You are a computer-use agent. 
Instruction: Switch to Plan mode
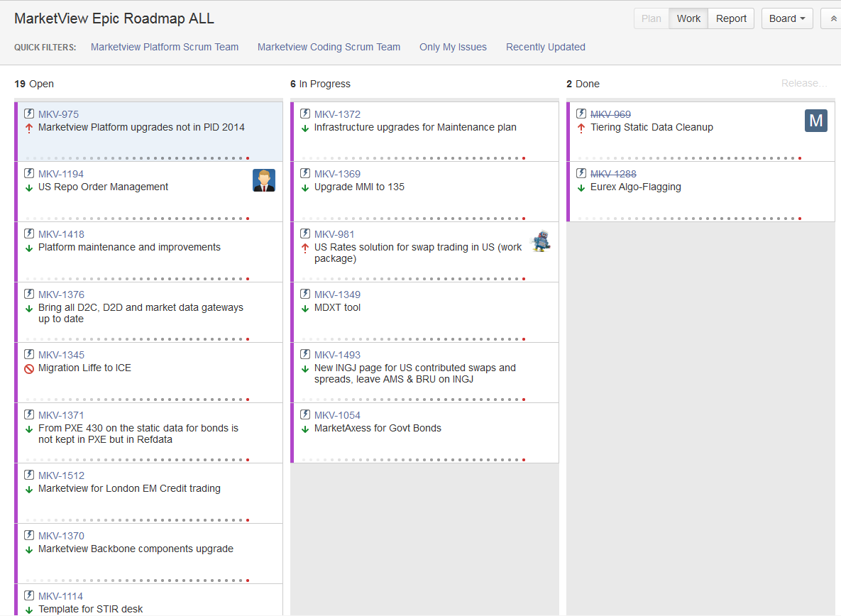[651, 18]
